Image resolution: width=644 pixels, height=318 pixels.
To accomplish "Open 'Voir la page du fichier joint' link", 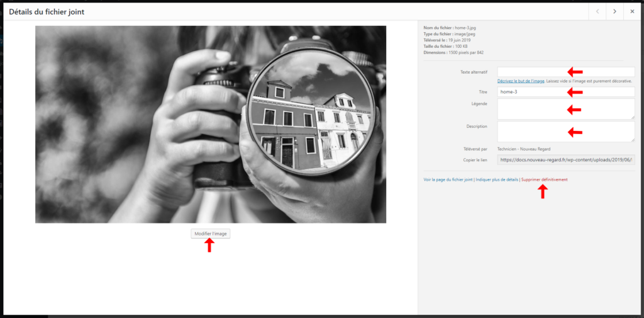I will (x=448, y=179).
